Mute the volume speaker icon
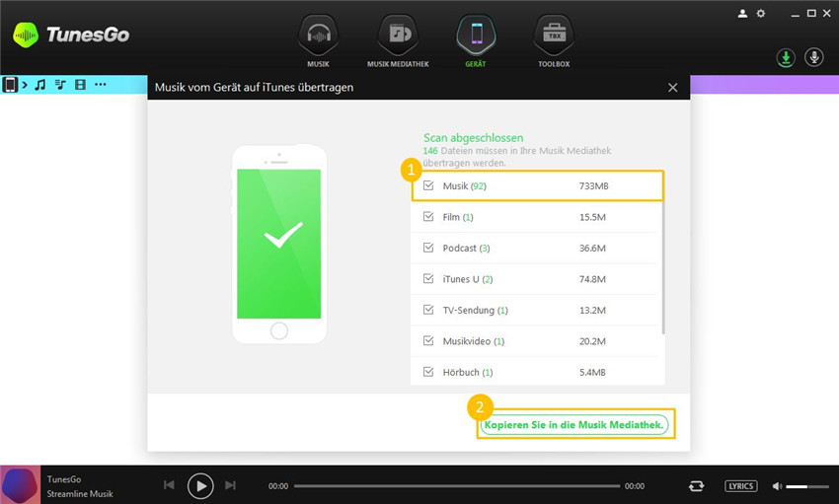Image resolution: width=839 pixels, height=504 pixels. pos(777,486)
